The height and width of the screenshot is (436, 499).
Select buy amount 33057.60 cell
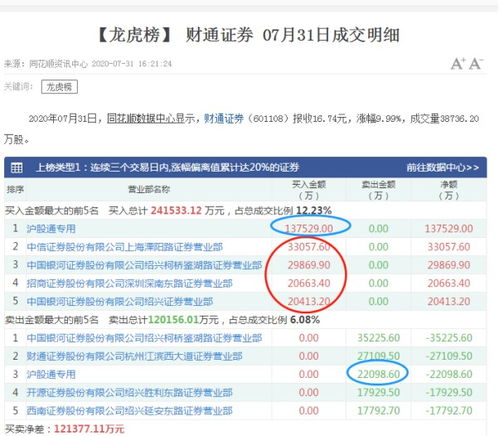pyautogui.click(x=309, y=247)
